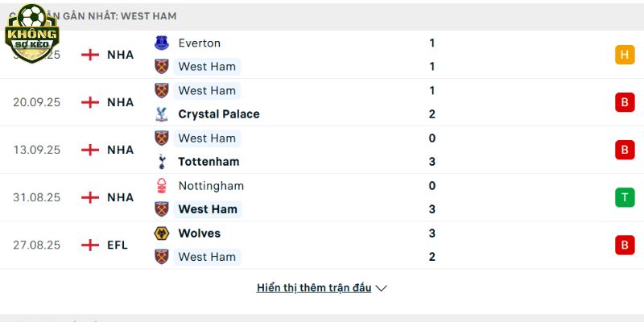Click the Everton club crest icon
Screen dimensions: 644x322
162,43
